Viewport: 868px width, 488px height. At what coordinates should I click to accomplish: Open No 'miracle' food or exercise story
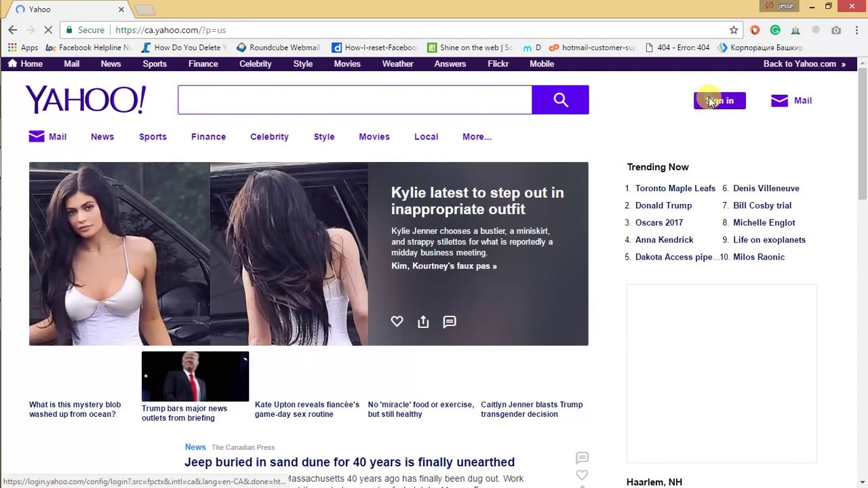[420, 409]
